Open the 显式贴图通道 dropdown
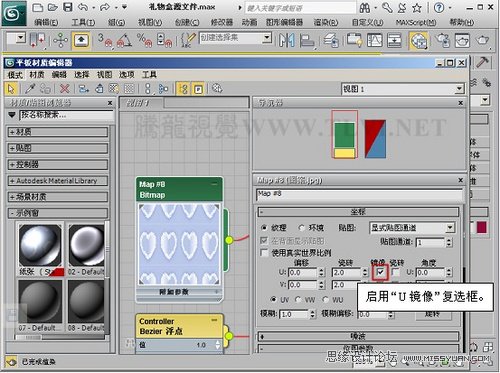 coord(412,228)
